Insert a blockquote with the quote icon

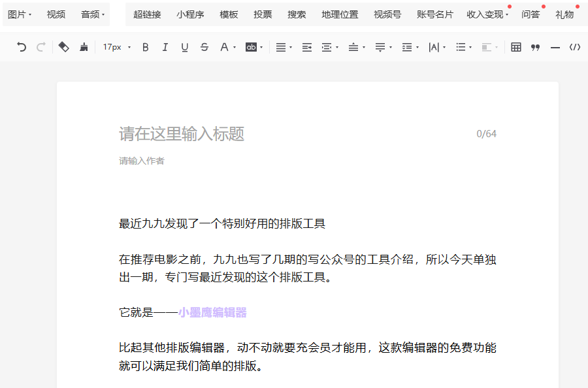(x=536, y=47)
